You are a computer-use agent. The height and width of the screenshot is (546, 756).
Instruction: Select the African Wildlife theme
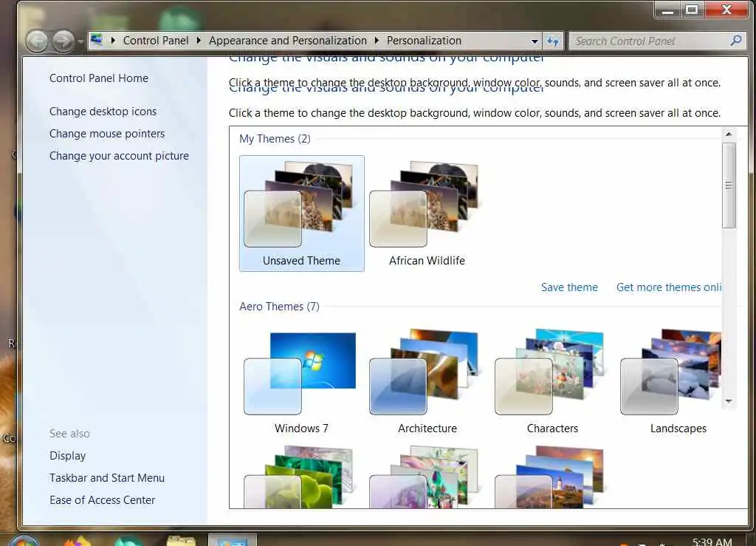click(x=427, y=214)
